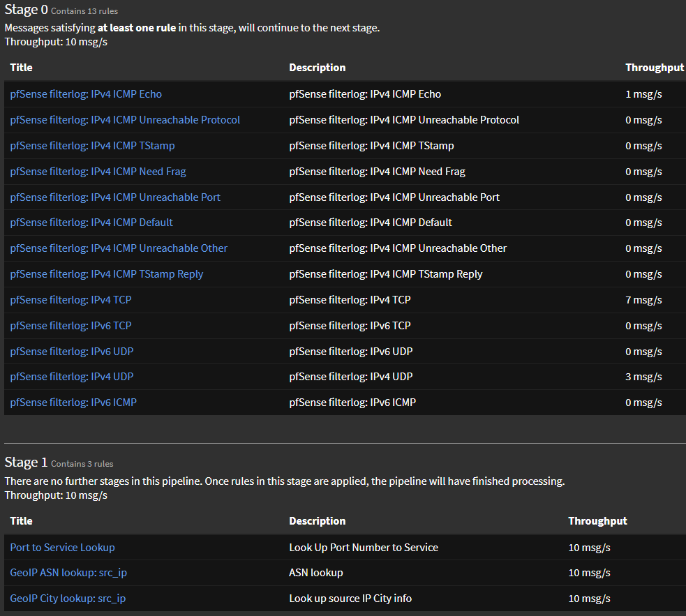Viewport: 686px width, 616px height.
Task: Open the pfSense filterlog IPv6 ICMP rule
Action: 73,403
